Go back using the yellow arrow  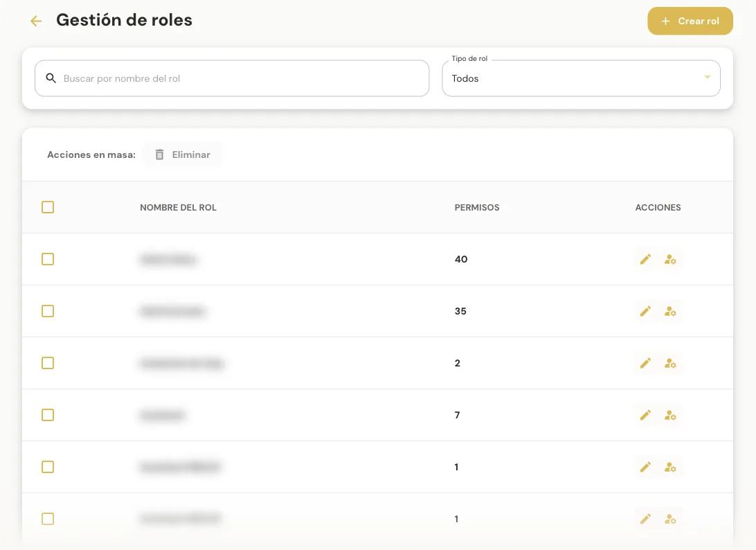tap(36, 21)
